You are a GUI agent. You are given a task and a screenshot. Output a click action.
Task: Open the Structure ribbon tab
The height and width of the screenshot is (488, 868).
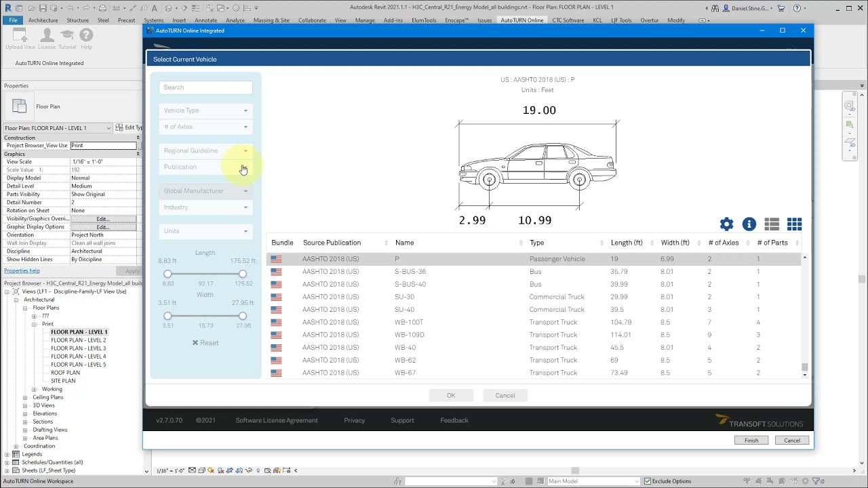(77, 20)
